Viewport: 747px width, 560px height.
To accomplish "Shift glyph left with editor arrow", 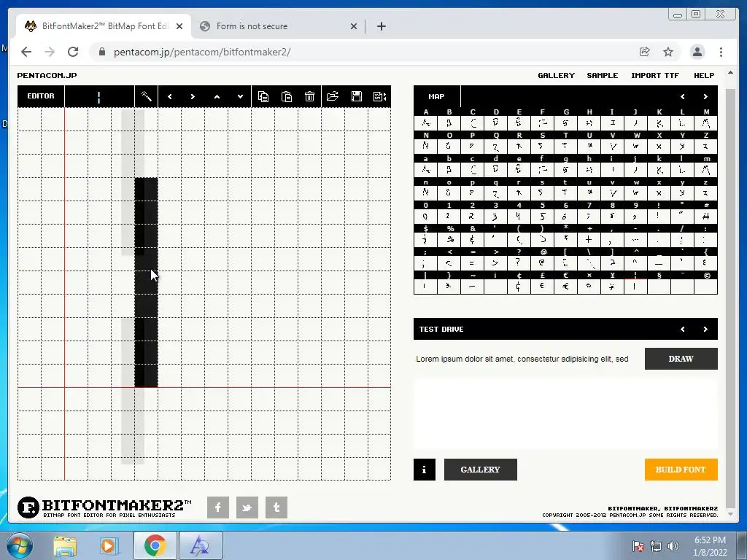I will 169,96.
